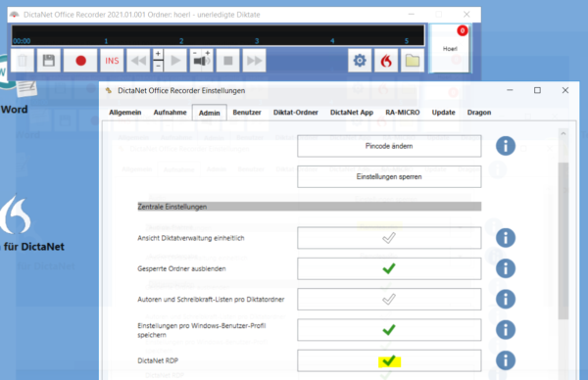588x380 pixels.
Task: Open dictation folder icon
Action: pyautogui.click(x=413, y=61)
